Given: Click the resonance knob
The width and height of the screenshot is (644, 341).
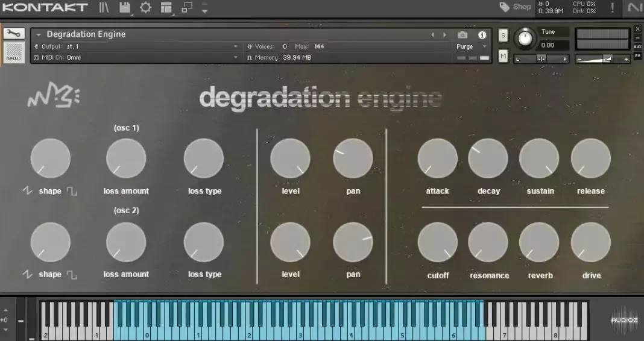Looking at the screenshot, I should tap(488, 242).
